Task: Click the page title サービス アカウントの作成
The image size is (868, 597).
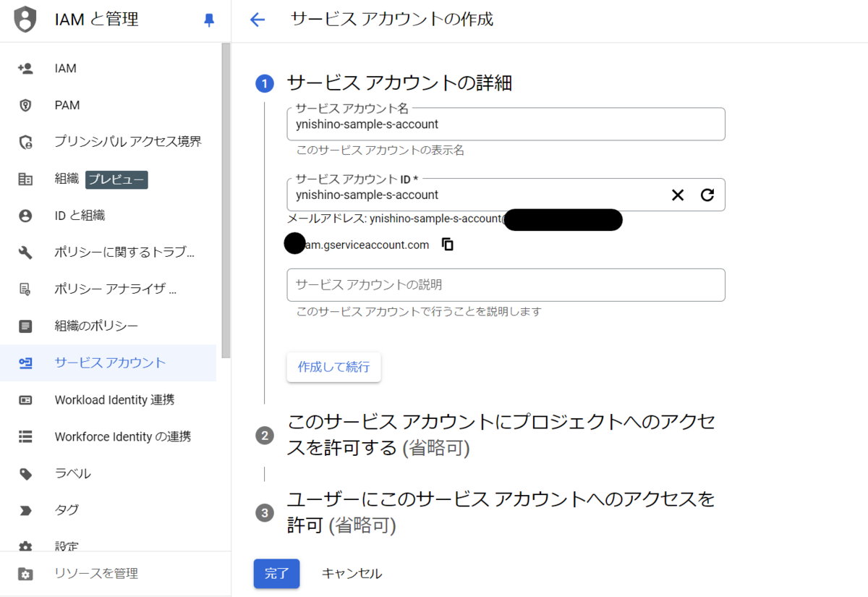Action: tap(392, 20)
